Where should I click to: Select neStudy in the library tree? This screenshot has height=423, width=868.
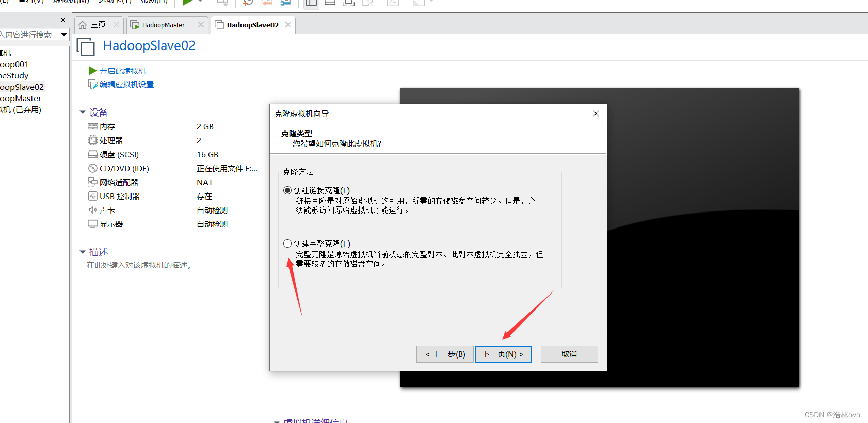(x=14, y=76)
